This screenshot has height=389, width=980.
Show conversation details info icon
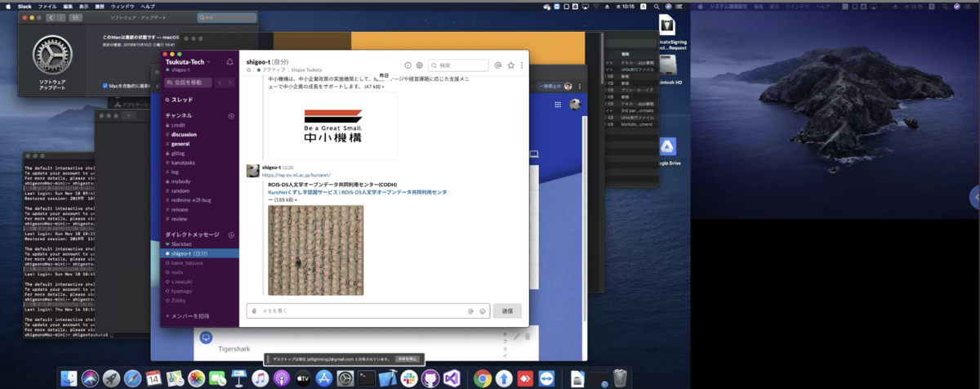pyautogui.click(x=408, y=65)
